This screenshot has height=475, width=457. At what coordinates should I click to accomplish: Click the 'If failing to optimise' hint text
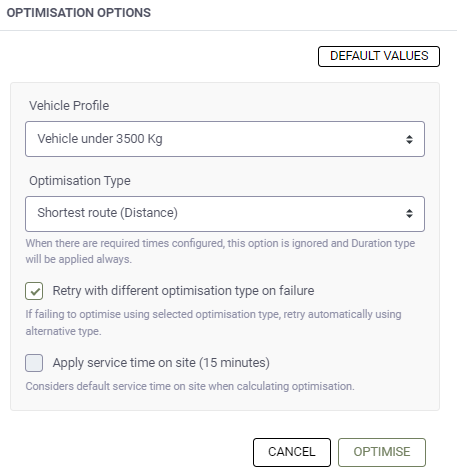tap(213, 323)
